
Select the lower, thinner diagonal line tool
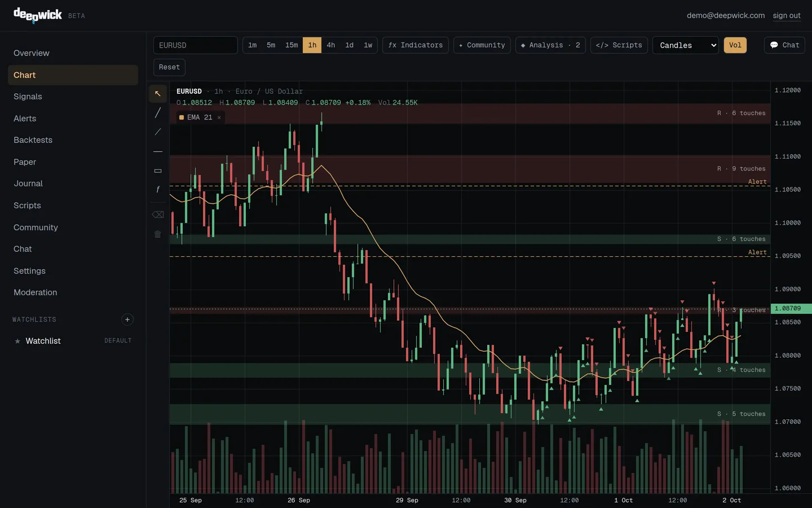coord(158,132)
